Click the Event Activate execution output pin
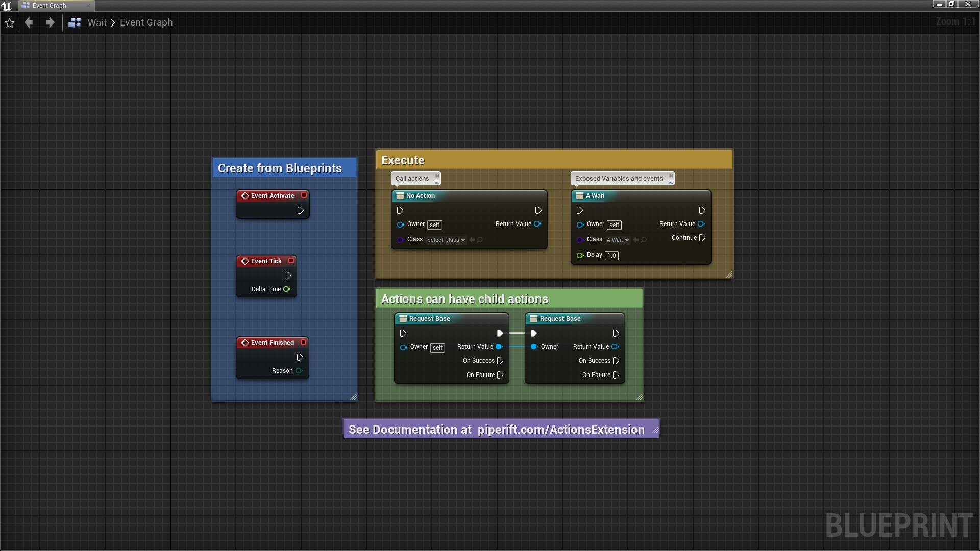980x551 pixels. [301, 210]
